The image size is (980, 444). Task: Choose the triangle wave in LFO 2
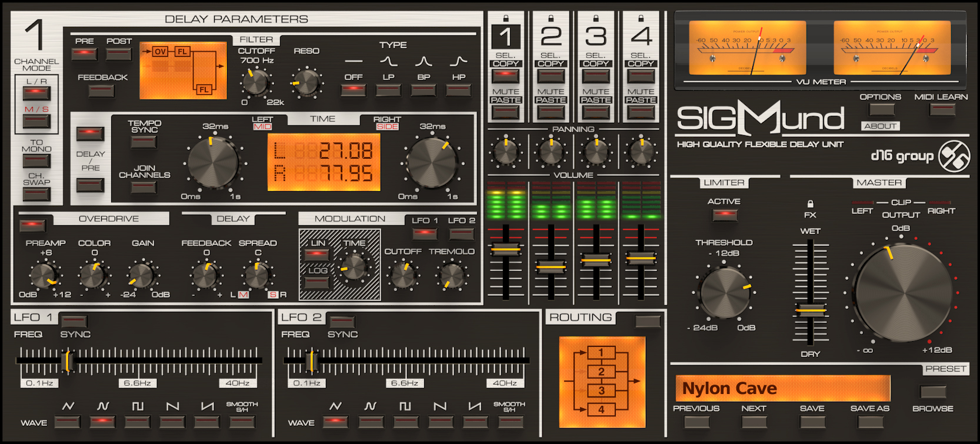click(335, 422)
